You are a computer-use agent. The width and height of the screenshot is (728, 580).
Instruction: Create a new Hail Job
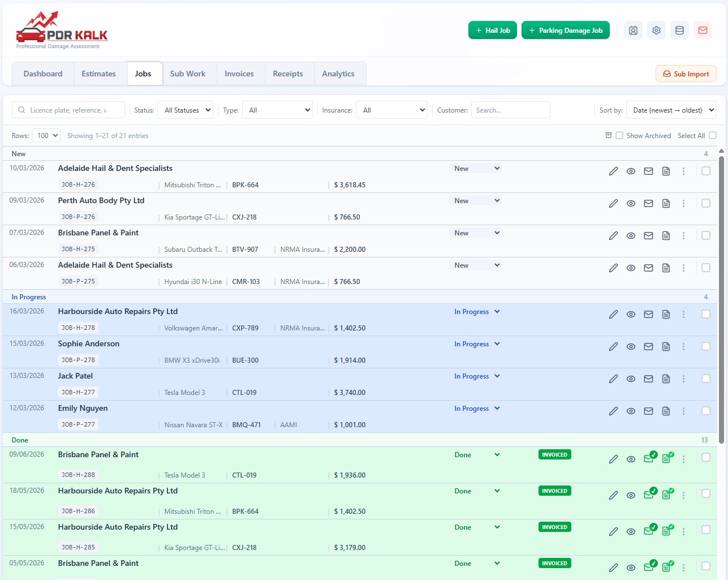(493, 31)
